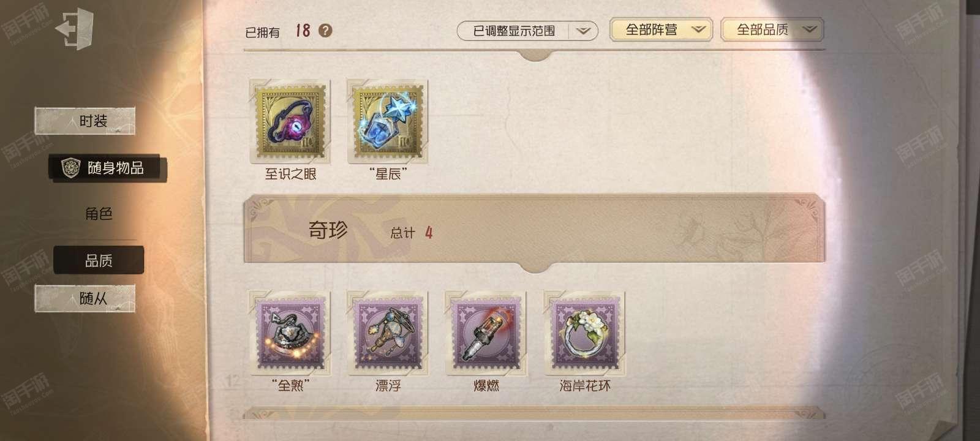Viewport: 980px width, 441px height.
Task: Choose the "全熟" purple stamp item
Action: tap(290, 333)
